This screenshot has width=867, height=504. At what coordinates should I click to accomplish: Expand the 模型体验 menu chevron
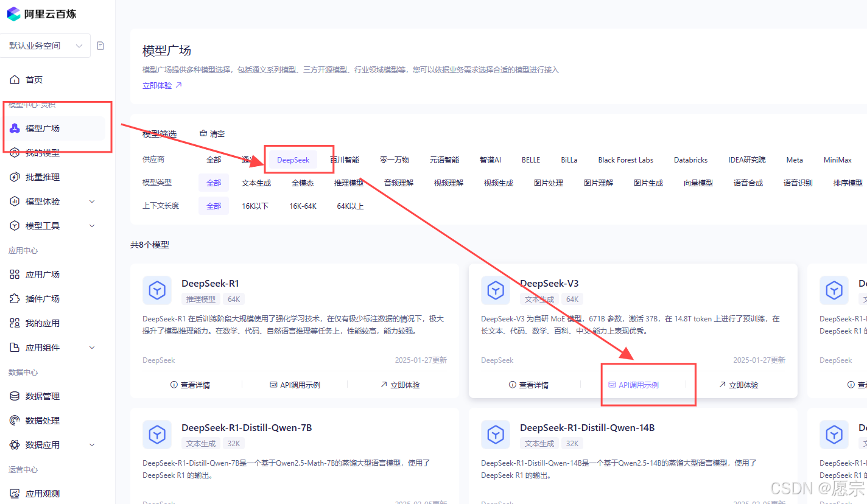[x=92, y=201]
